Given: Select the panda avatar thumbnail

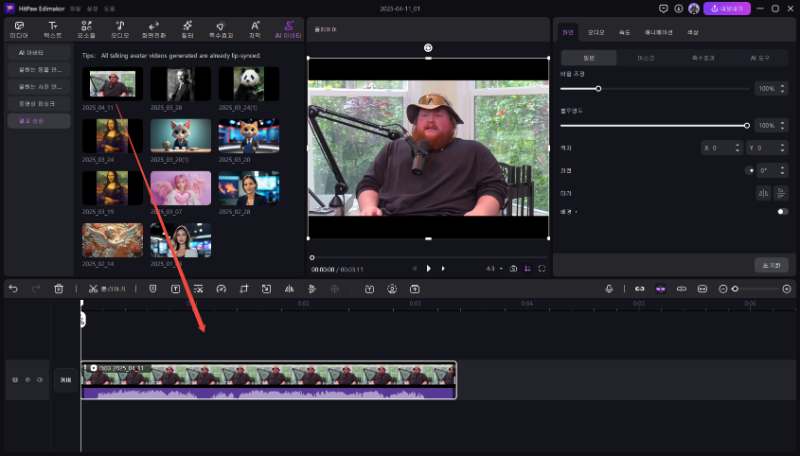Looking at the screenshot, I should point(249,83).
